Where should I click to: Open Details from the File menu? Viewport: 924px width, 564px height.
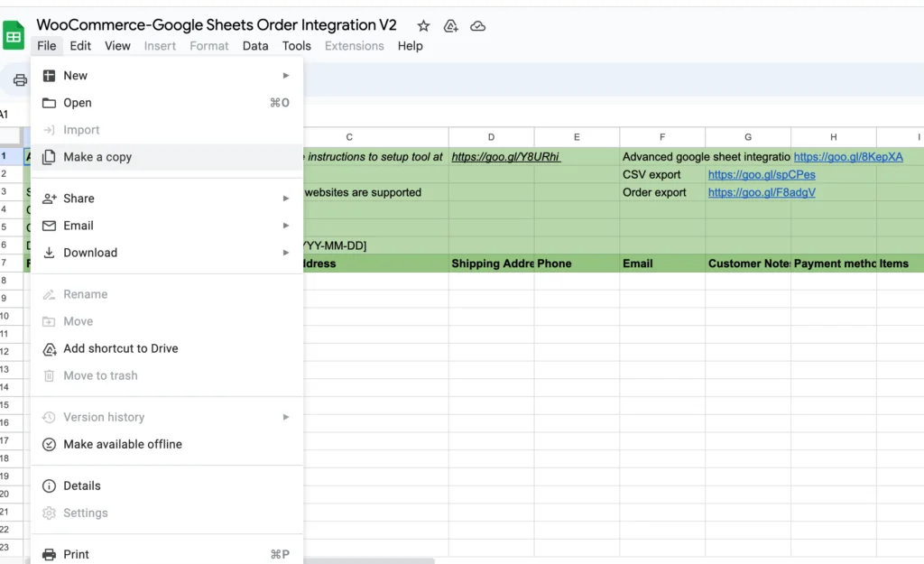[167, 485]
